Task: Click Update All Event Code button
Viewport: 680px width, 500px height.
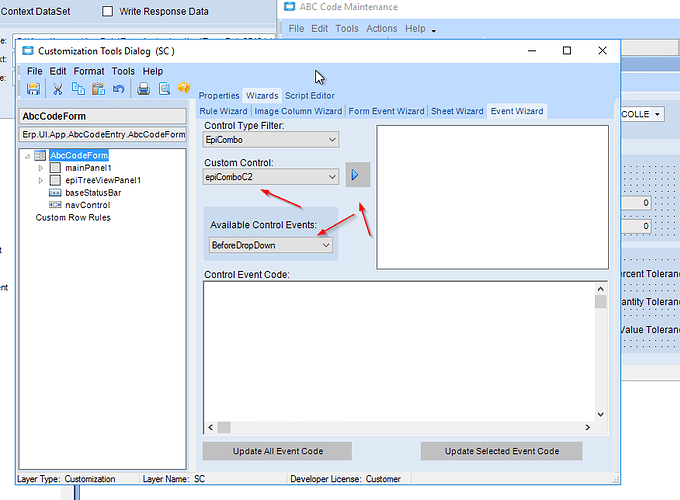Action: pos(278,451)
